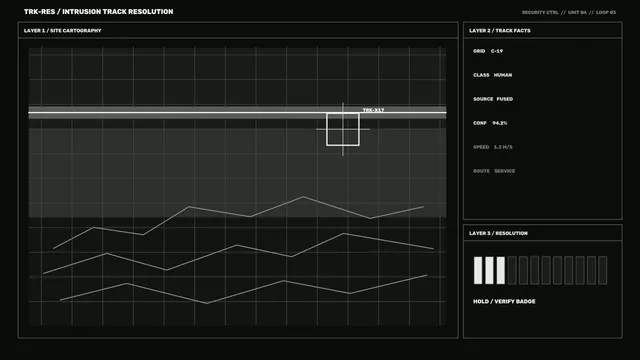640x360 pixels.
Task: Click the TRK-RES / Intrusion Track Resolution title
Action: click(98, 12)
